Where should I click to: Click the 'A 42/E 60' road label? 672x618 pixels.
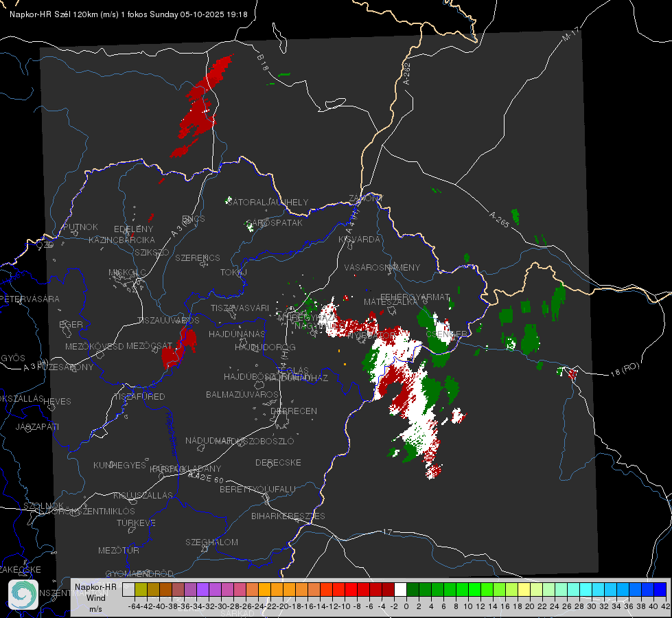(x=206, y=477)
